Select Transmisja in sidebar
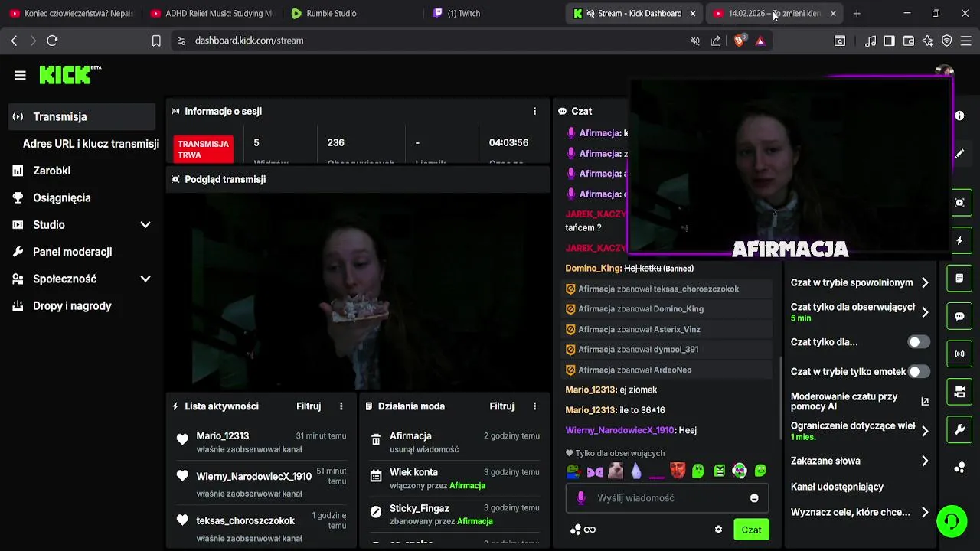This screenshot has width=980, height=551. (x=82, y=117)
